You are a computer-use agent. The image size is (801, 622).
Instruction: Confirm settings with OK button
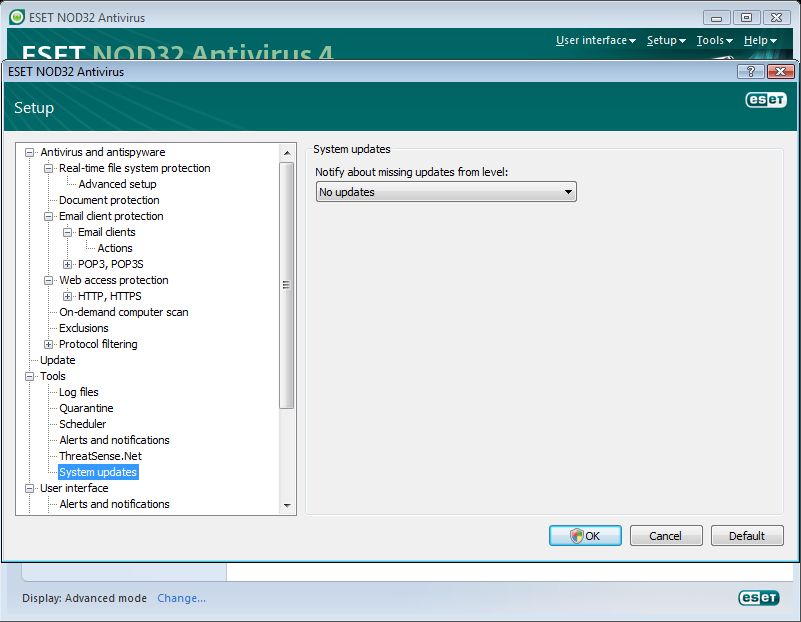tap(585, 536)
